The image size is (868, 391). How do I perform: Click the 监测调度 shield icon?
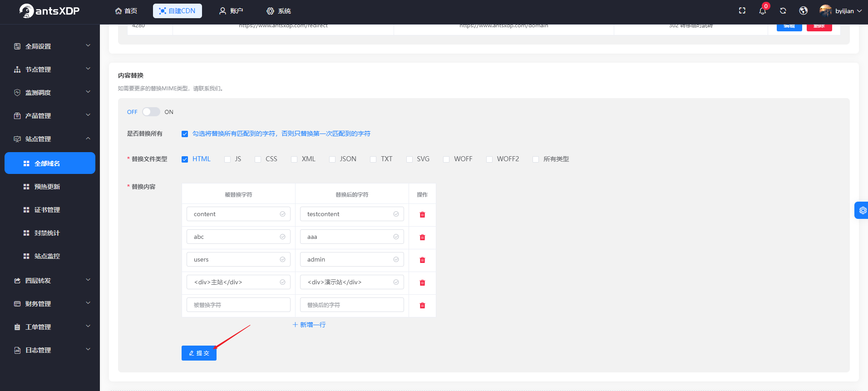(x=17, y=93)
